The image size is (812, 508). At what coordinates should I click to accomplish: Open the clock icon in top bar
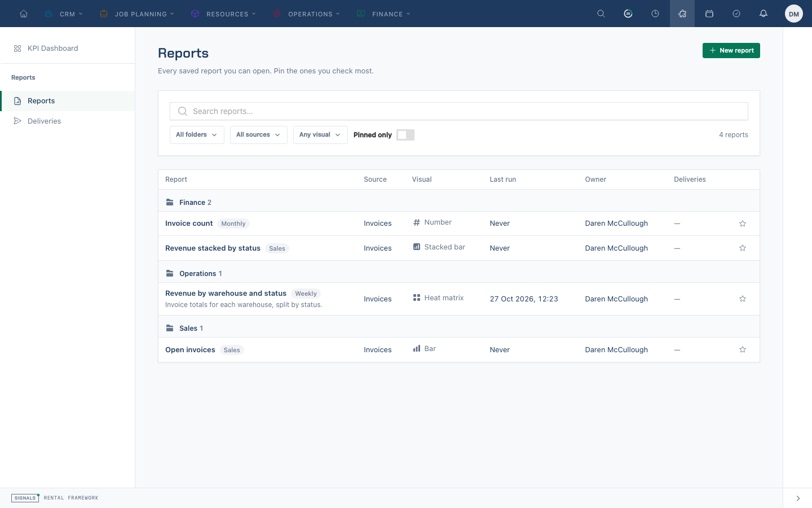tap(655, 14)
